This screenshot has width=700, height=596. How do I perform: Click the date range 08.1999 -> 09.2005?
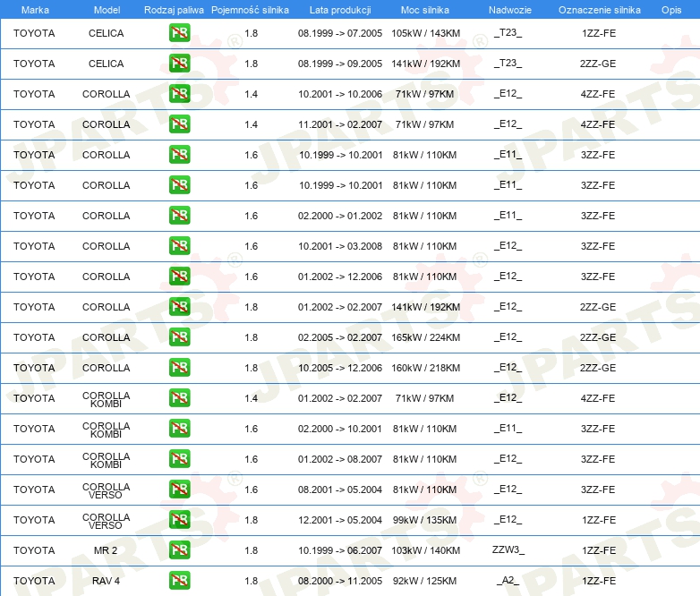pyautogui.click(x=340, y=64)
